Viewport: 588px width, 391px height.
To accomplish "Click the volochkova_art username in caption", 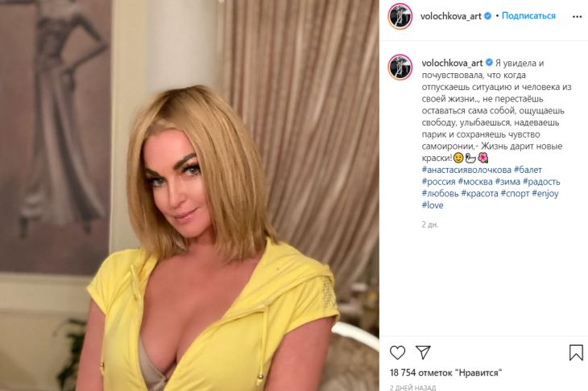I will [x=452, y=63].
